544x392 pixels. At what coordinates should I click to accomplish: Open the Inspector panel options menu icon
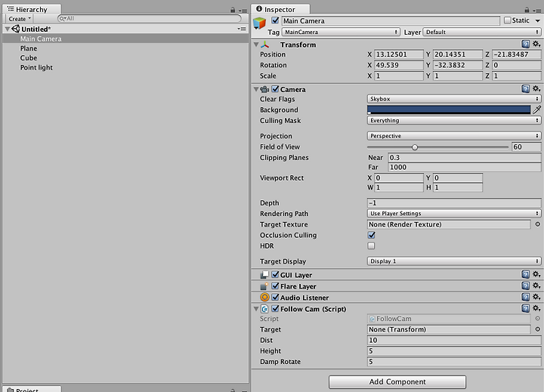point(536,11)
